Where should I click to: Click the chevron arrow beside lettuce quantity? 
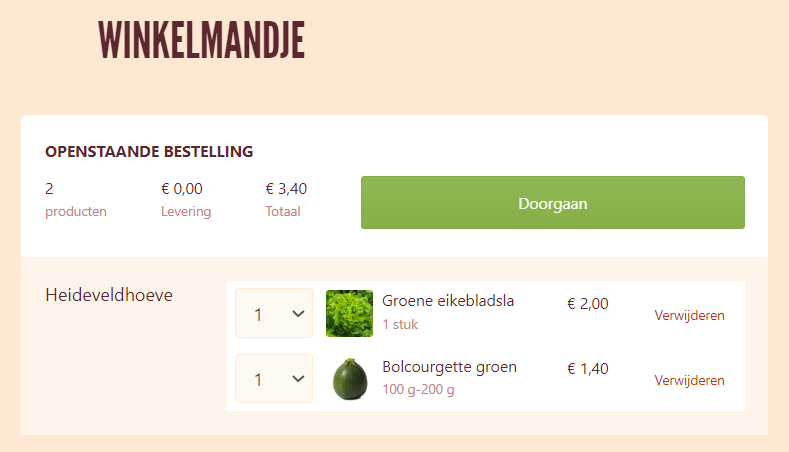[x=298, y=314]
